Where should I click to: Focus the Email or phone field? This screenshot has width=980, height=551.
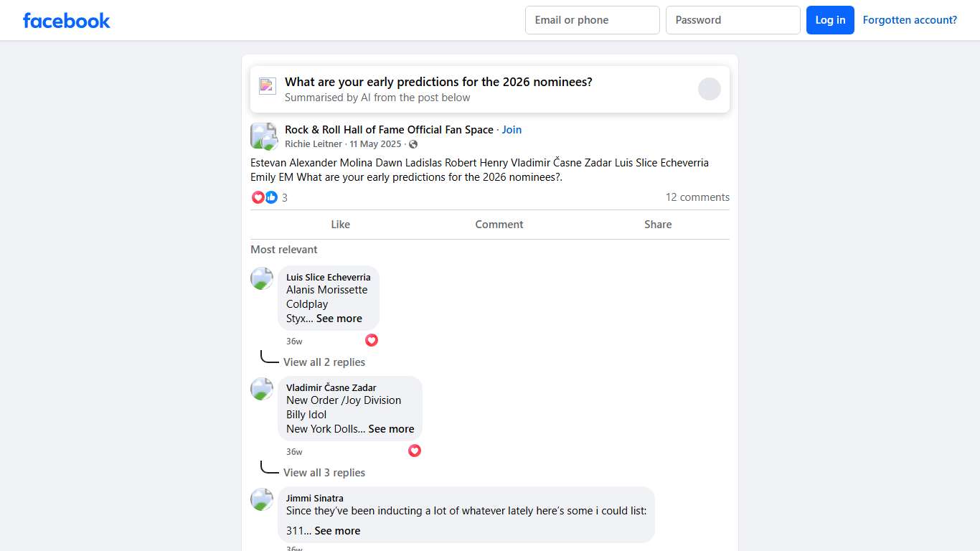pos(592,20)
